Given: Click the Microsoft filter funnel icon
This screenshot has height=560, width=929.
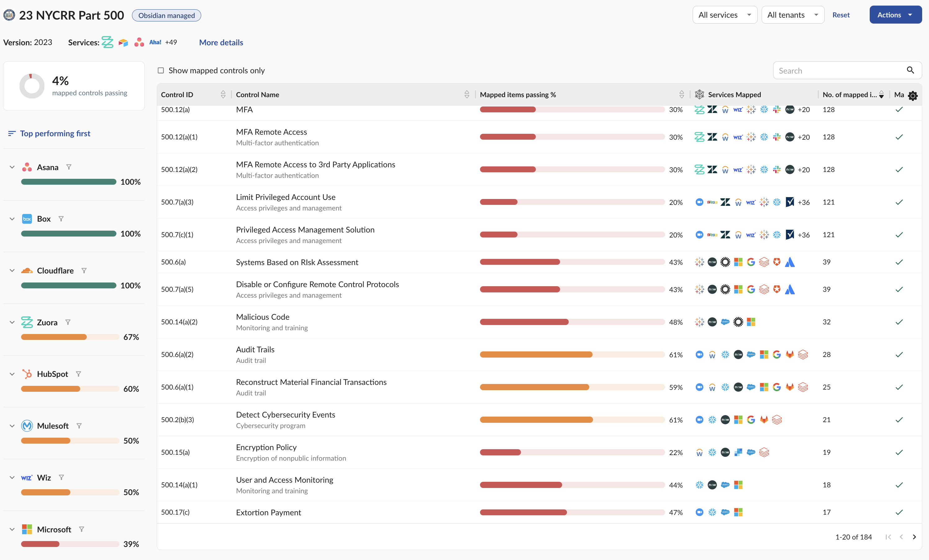Looking at the screenshot, I should pos(81,529).
